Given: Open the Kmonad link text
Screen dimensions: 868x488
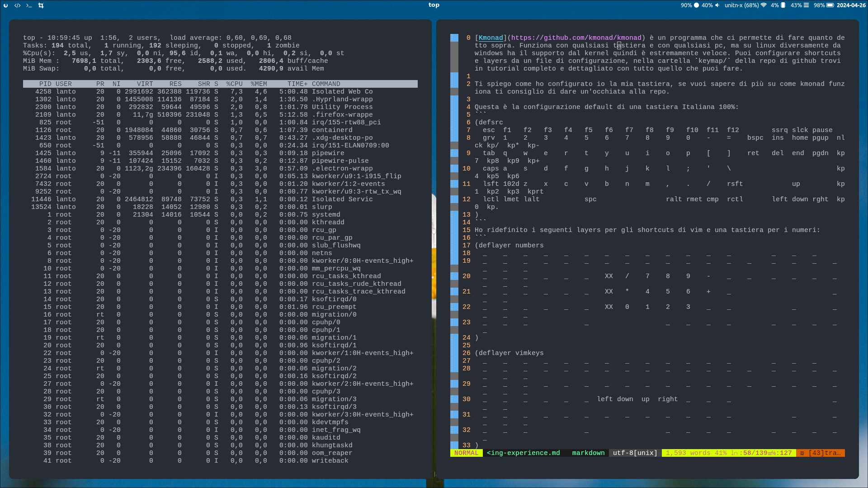Looking at the screenshot, I should click(x=491, y=38).
